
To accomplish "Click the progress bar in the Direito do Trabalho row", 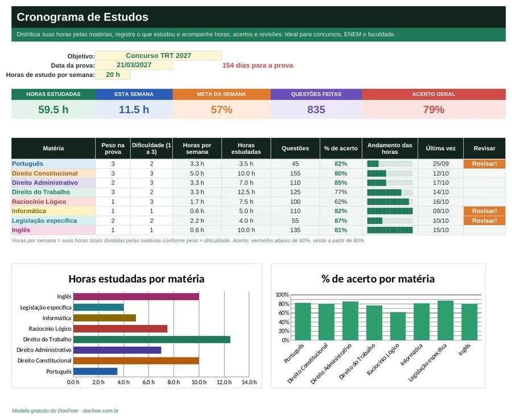I will [x=390, y=192].
